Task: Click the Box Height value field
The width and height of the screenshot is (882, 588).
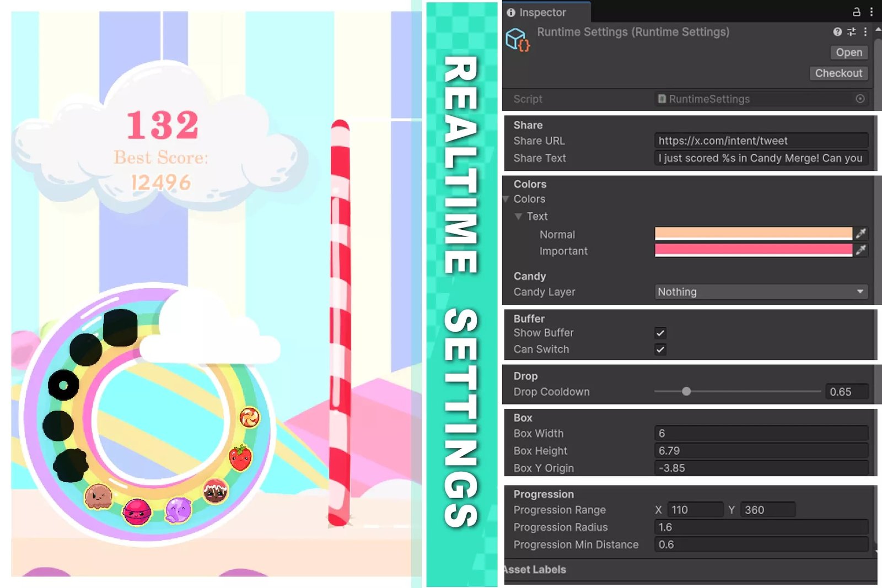Action: [x=761, y=451]
